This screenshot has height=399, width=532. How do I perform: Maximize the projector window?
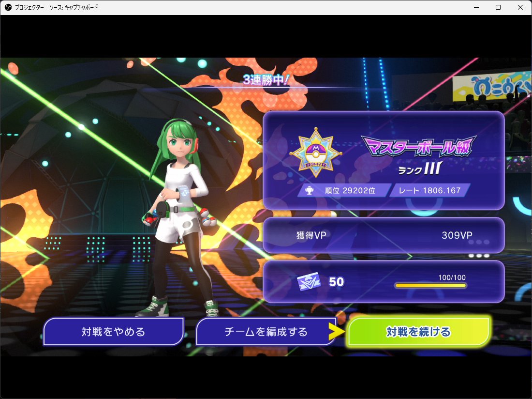pos(498,7)
